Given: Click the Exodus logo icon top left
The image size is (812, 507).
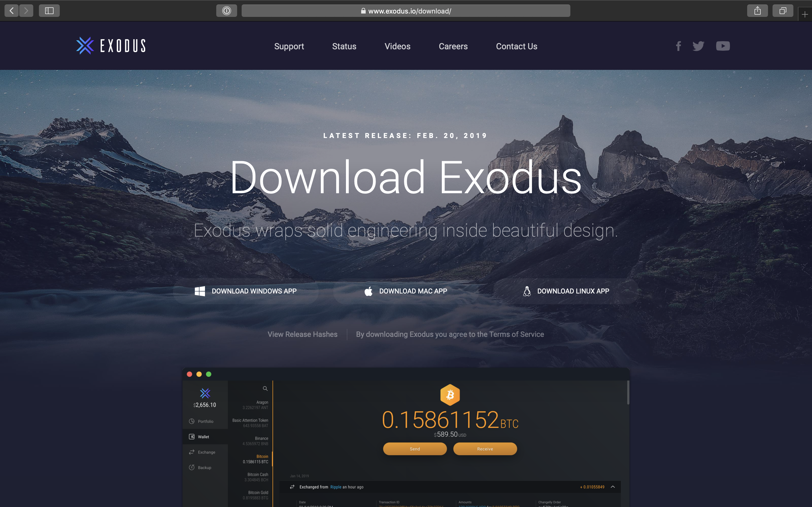Looking at the screenshot, I should point(84,46).
